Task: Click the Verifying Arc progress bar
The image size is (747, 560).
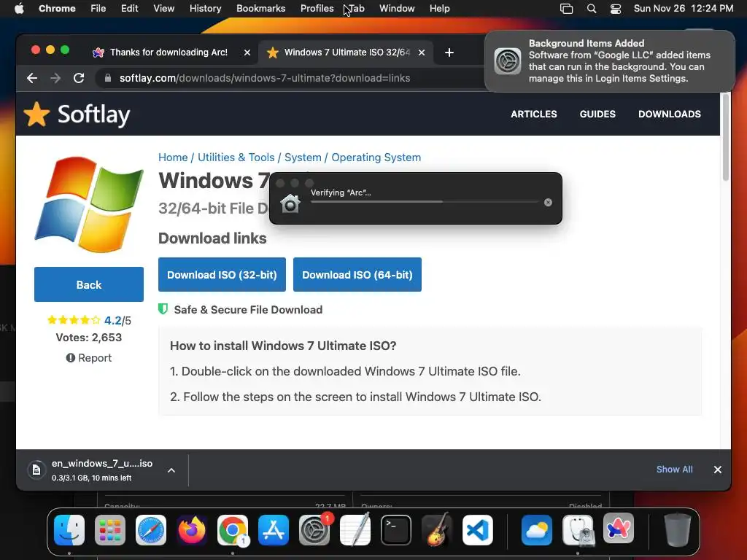Action: point(425,202)
